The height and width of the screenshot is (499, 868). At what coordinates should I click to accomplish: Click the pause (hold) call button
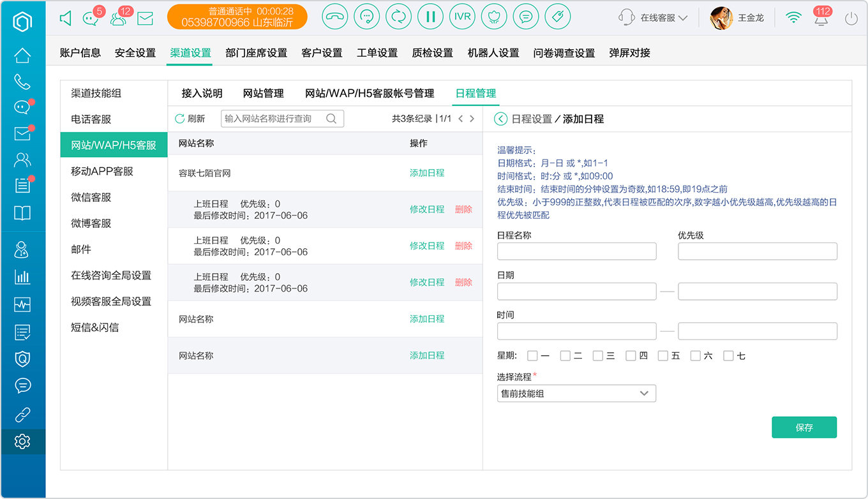430,17
